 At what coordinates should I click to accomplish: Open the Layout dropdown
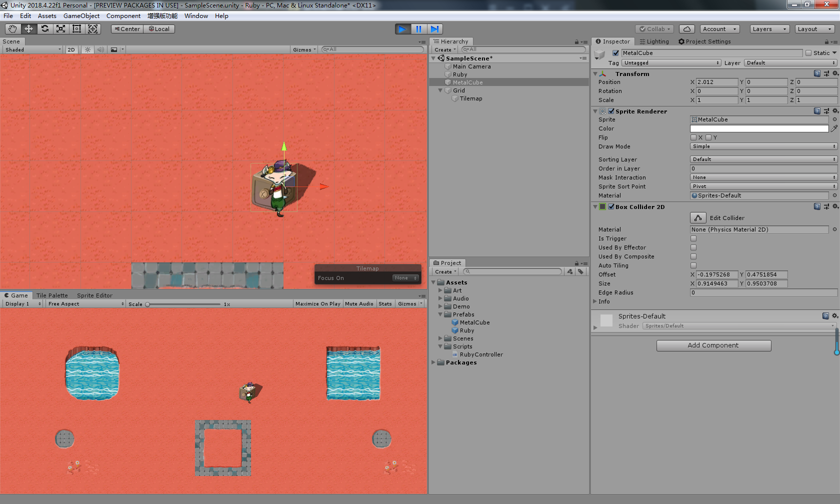pos(814,29)
